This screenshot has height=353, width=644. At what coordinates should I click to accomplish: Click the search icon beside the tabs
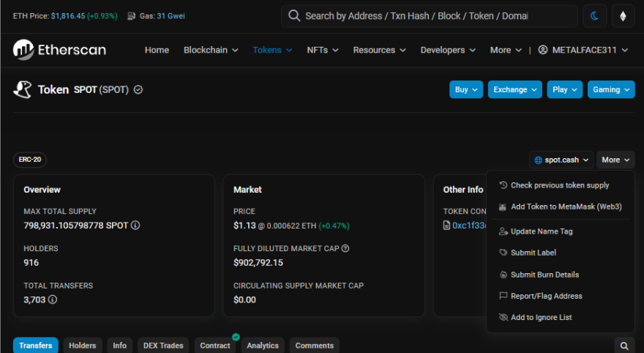pyautogui.click(x=624, y=346)
